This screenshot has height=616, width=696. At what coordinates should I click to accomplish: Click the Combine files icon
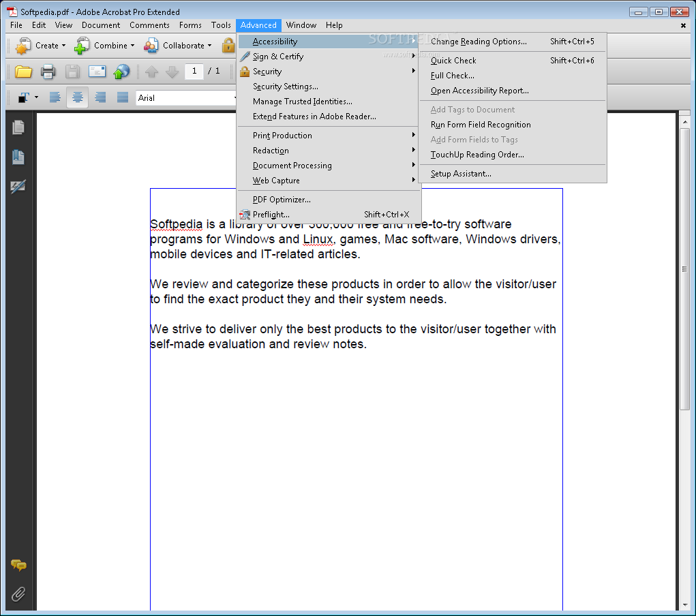tap(81, 45)
